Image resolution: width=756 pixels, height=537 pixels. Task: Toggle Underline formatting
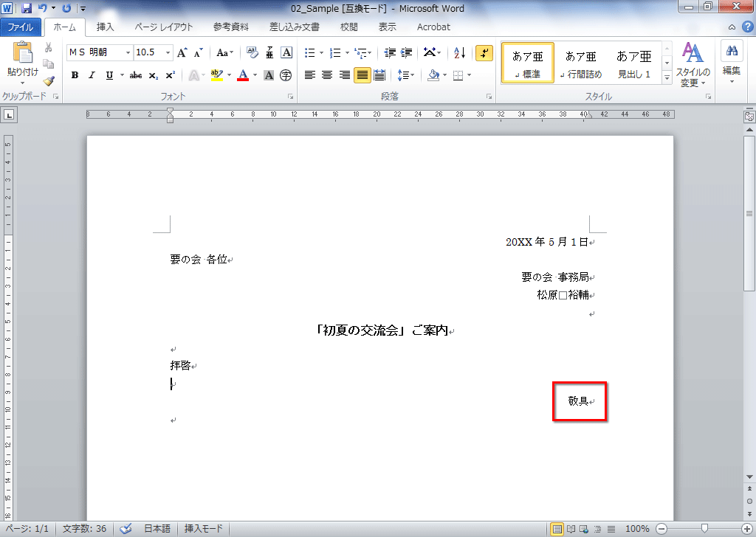coord(109,75)
